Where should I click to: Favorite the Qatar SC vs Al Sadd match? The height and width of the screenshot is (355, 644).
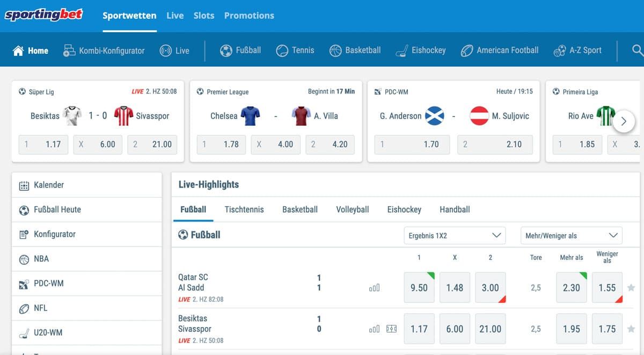point(631,288)
